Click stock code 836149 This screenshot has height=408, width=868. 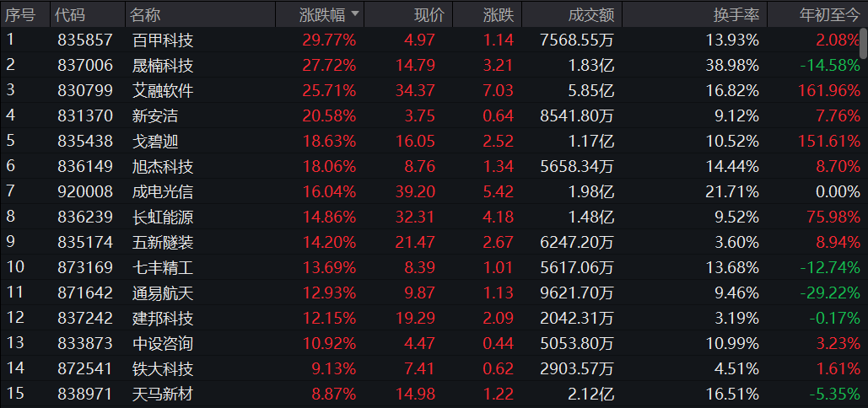pos(84,166)
